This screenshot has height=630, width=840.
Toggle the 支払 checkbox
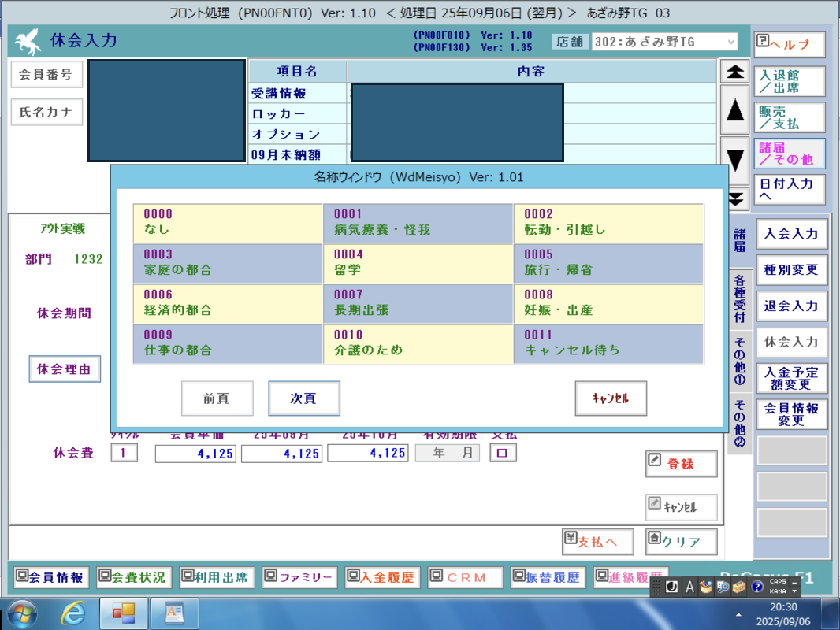502,453
